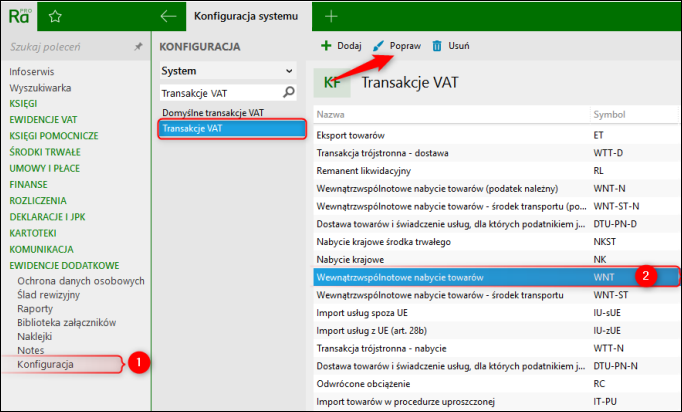Click the magnifier in Transakcje VAT search

tap(289, 92)
